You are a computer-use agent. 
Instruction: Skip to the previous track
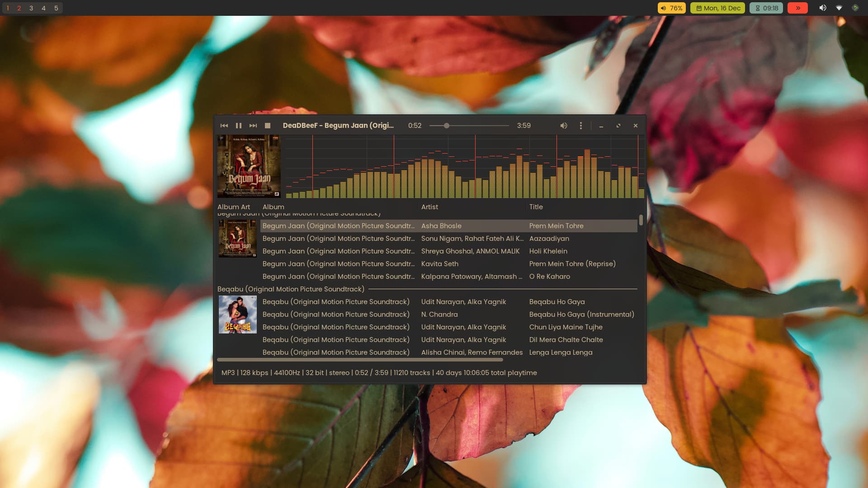pos(224,126)
